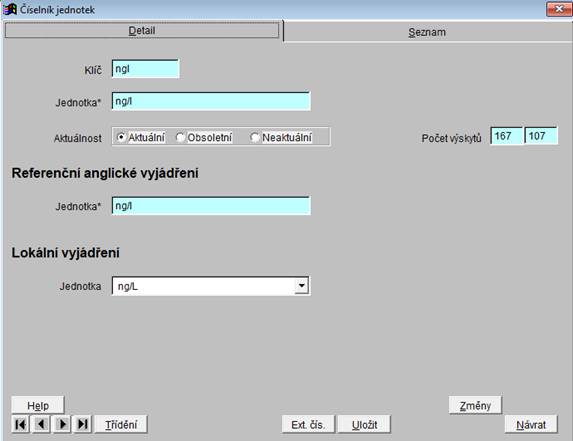Click the application icon in title bar
The width and height of the screenshot is (573, 441).
10,9
